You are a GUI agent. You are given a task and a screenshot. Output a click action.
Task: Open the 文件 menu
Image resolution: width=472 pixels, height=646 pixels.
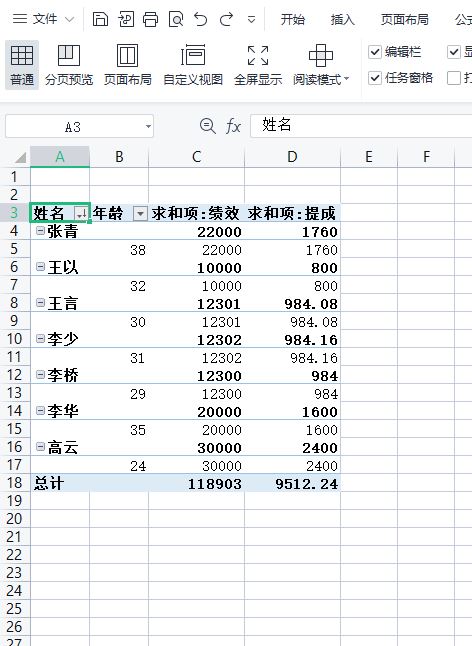43,19
